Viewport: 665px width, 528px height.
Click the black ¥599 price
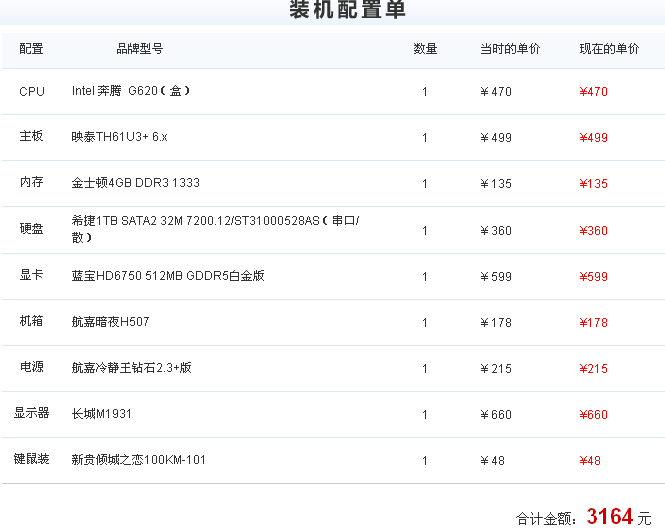[x=496, y=277]
